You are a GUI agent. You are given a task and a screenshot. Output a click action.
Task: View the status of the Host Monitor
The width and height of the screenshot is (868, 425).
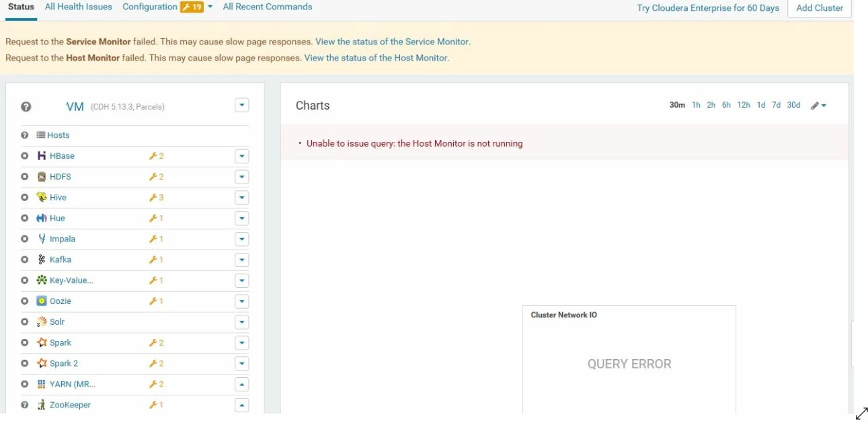point(377,58)
